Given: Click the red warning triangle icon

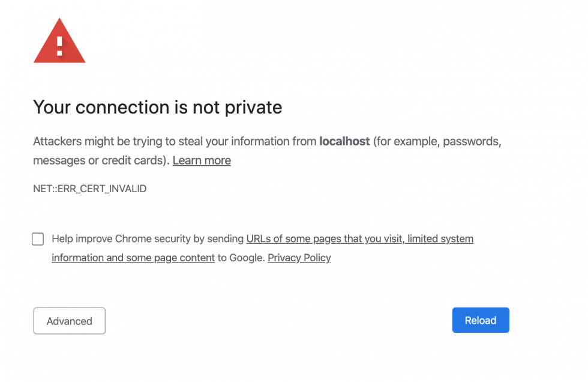Looking at the screenshot, I should point(59,41).
